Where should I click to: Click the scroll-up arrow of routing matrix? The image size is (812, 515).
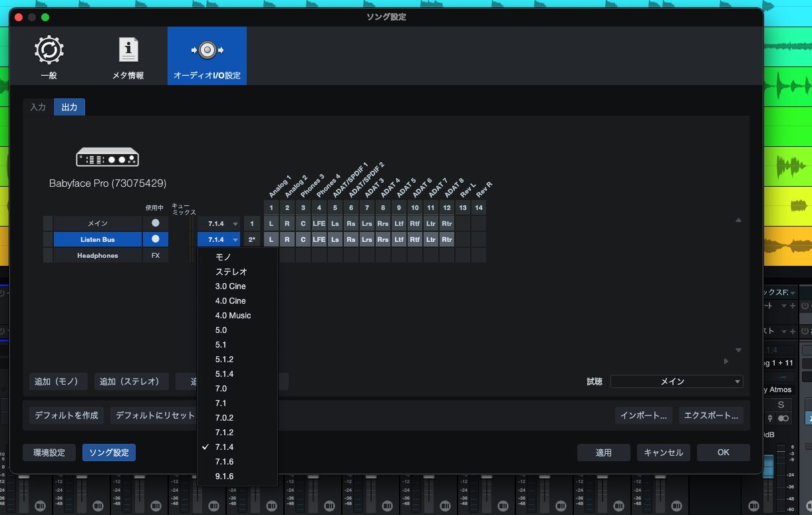coord(738,220)
